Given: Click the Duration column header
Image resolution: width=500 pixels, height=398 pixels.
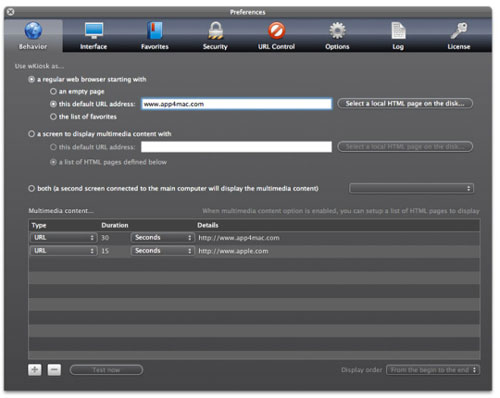Looking at the screenshot, I should point(115,225).
